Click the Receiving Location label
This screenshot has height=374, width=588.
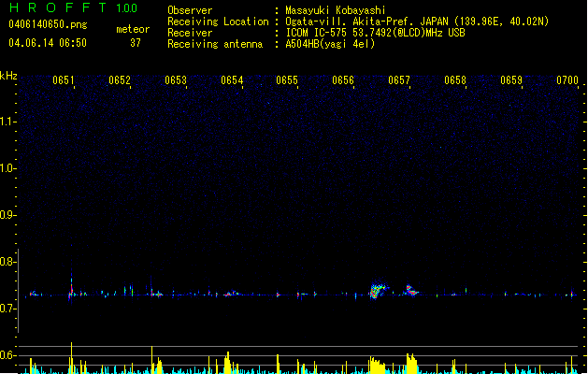[218, 22]
